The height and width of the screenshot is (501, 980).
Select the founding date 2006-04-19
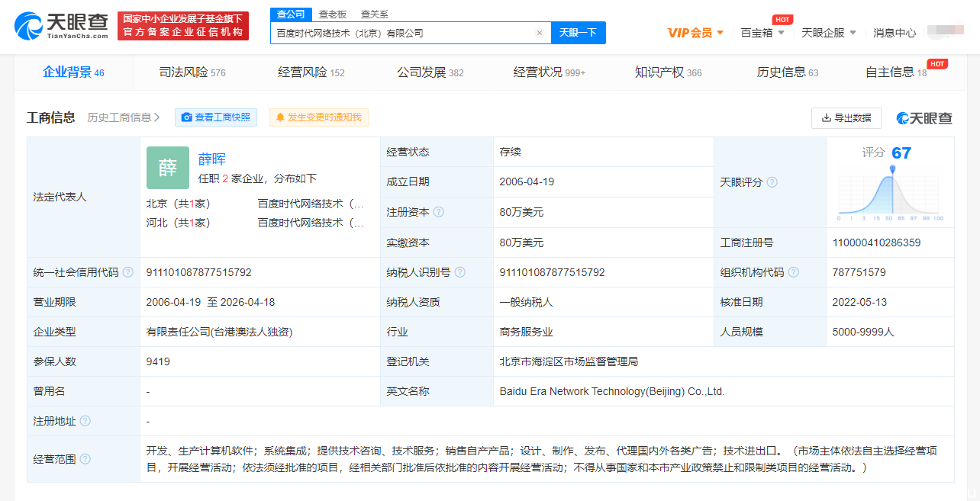[x=527, y=182]
